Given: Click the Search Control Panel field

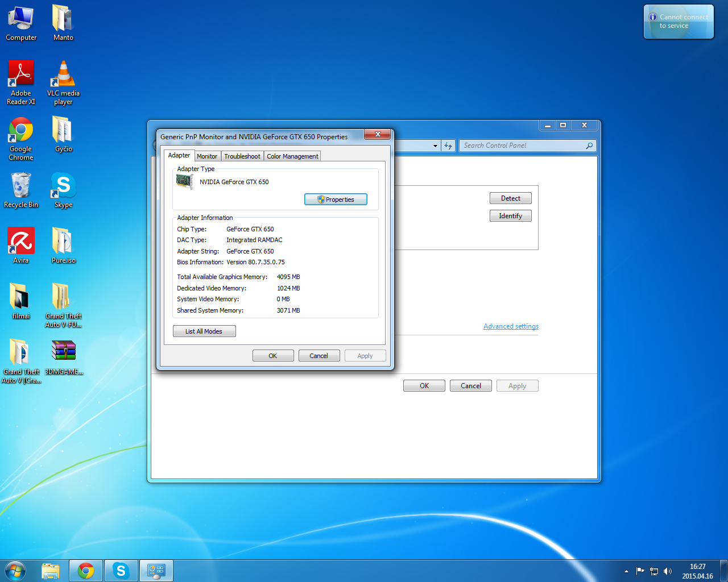Looking at the screenshot, I should pos(523,145).
